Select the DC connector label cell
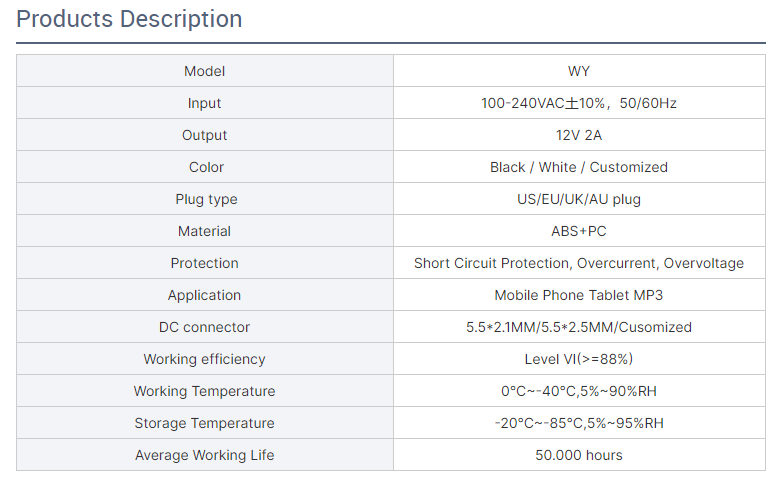Image resolution: width=777 pixels, height=478 pixels. [204, 327]
